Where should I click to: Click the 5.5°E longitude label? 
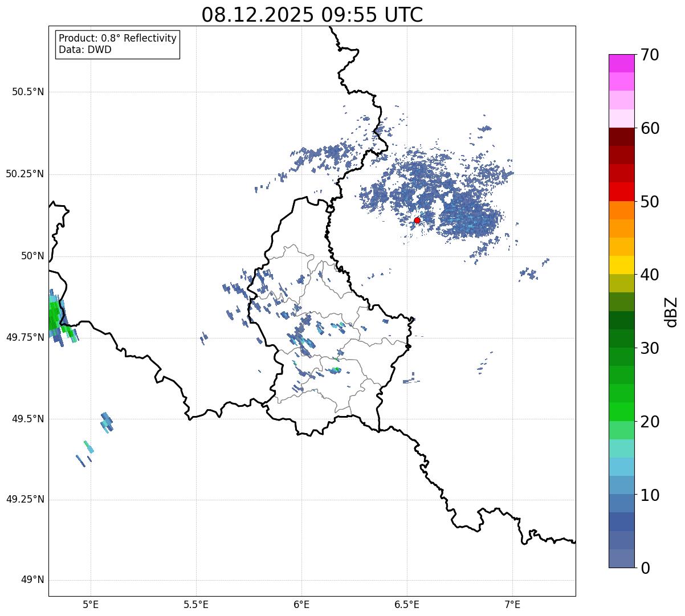(x=196, y=604)
